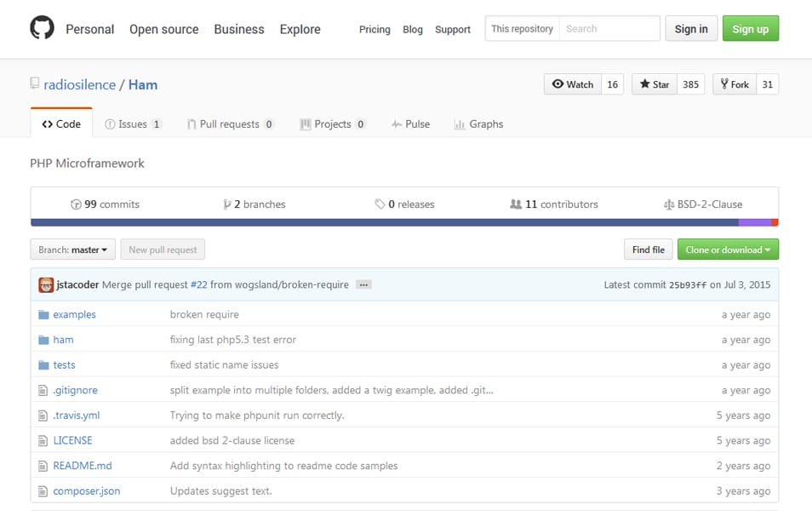View the 16 watchers count
Viewport: 812px width, 511px height.
click(612, 84)
